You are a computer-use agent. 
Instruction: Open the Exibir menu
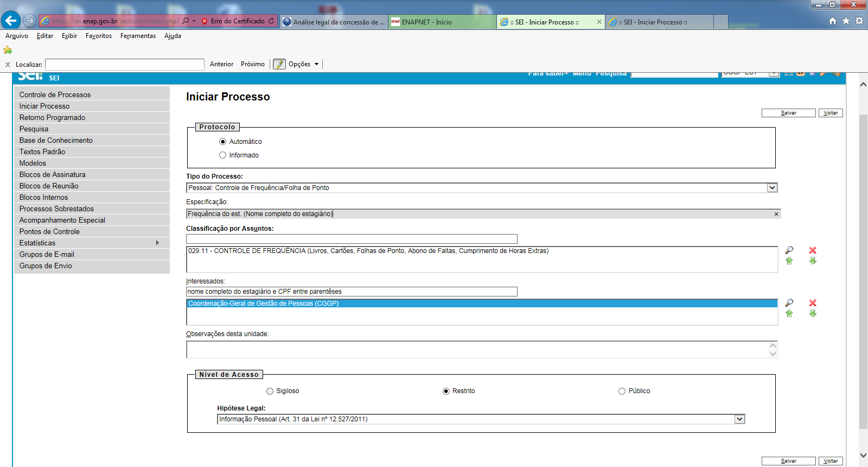click(x=69, y=36)
